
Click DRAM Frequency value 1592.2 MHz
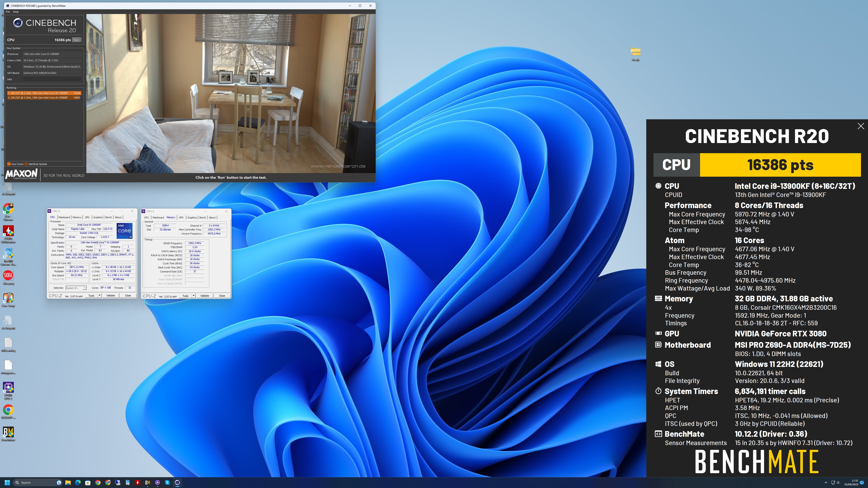195,243
